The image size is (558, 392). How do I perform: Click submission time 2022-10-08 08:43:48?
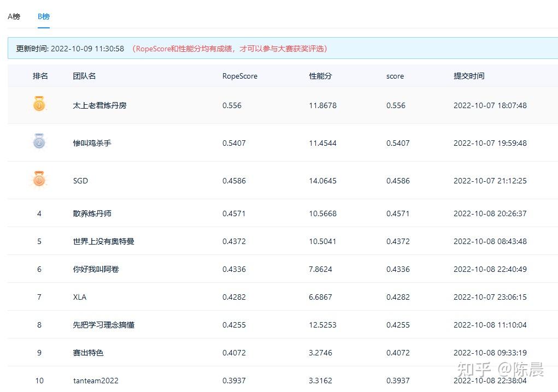click(x=490, y=242)
